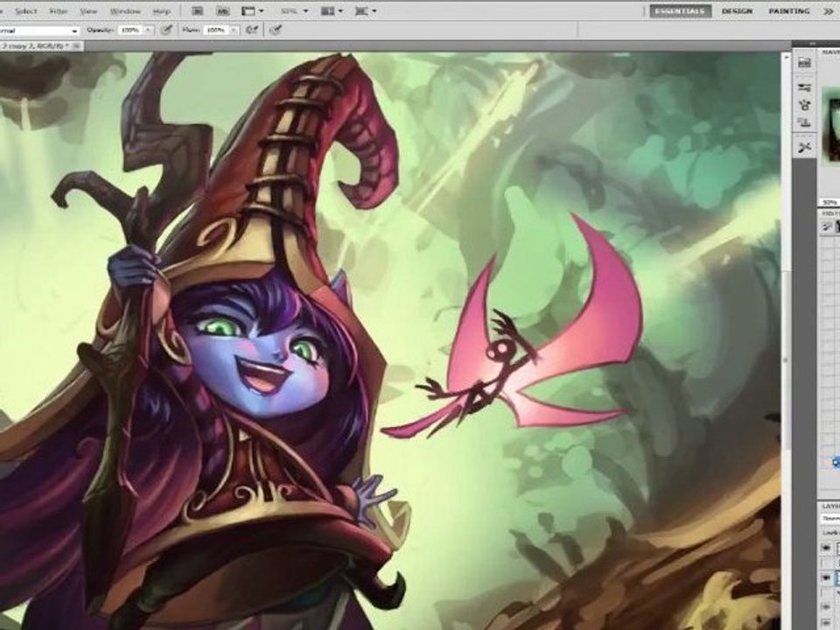Switch to the Essentials workspace
This screenshot has height=630, width=840.
[x=680, y=10]
